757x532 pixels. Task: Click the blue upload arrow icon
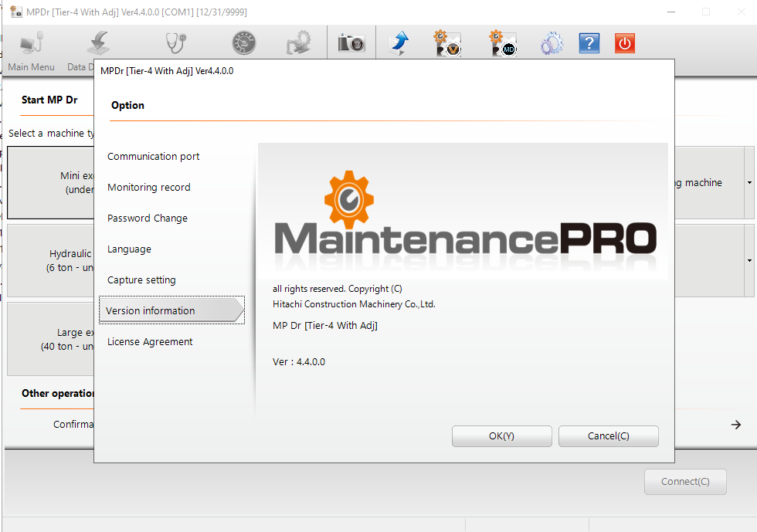point(400,42)
